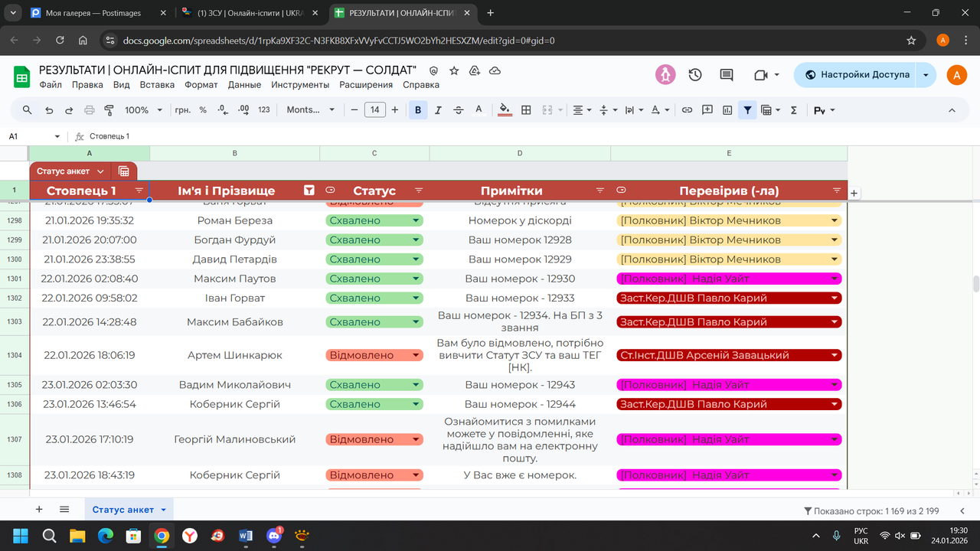
Task: Format as currency (грн.)
Action: (183, 110)
